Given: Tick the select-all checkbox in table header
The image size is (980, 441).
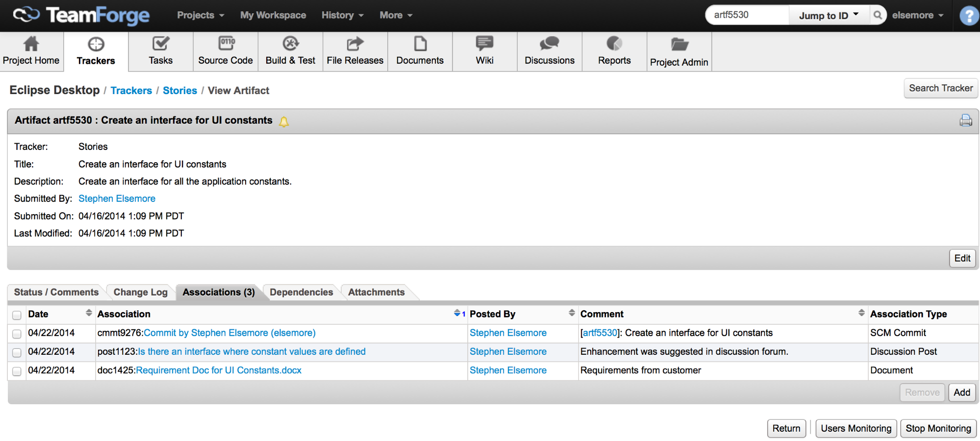Looking at the screenshot, I should (17, 315).
